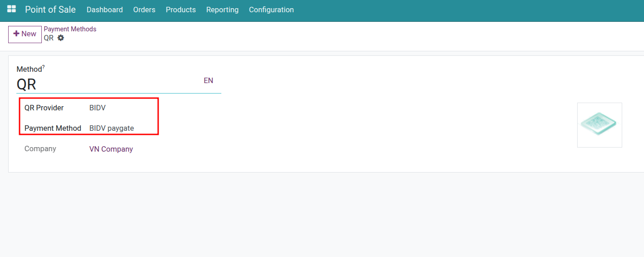Open the VN Company link
Viewport: 644px width, 257px height.
point(111,149)
